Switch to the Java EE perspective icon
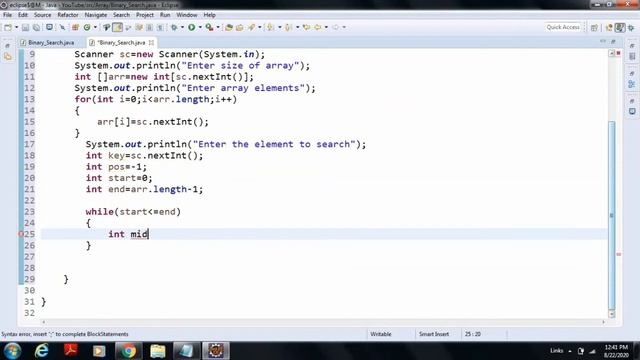The image size is (640, 360). tap(609, 27)
